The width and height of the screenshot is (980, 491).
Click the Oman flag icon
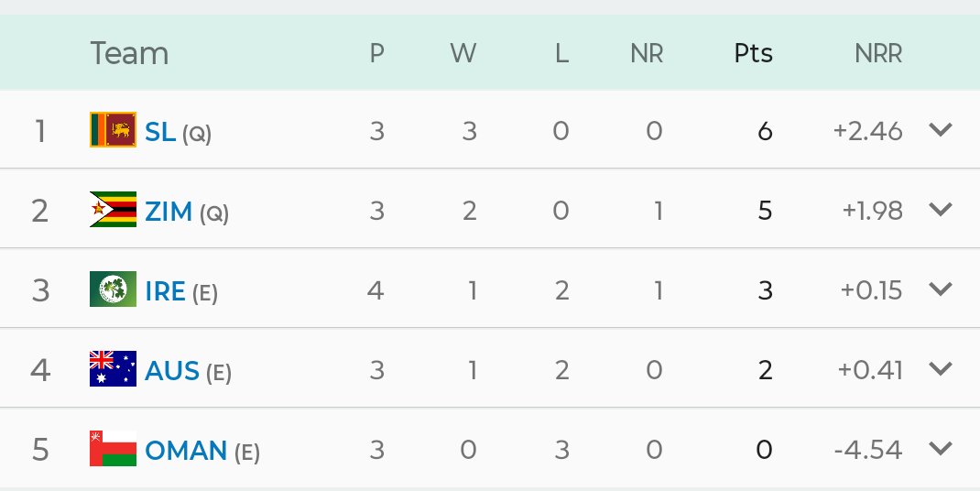(113, 449)
